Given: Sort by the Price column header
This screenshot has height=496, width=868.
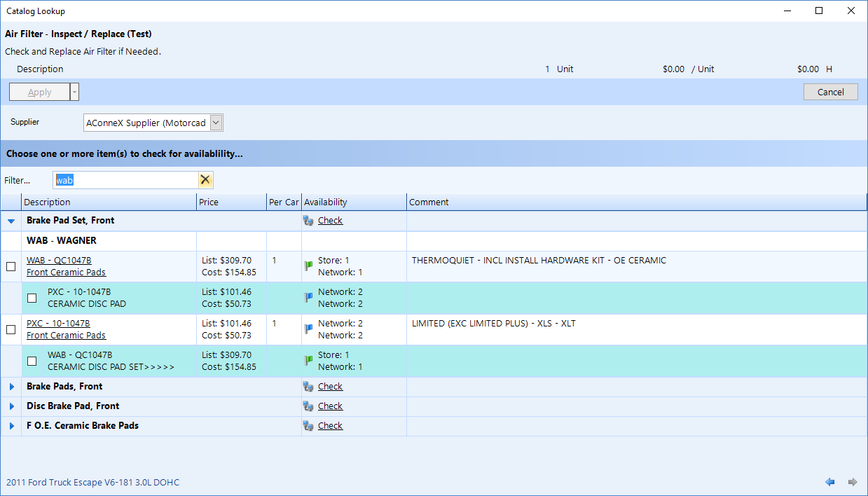Looking at the screenshot, I should pos(231,202).
